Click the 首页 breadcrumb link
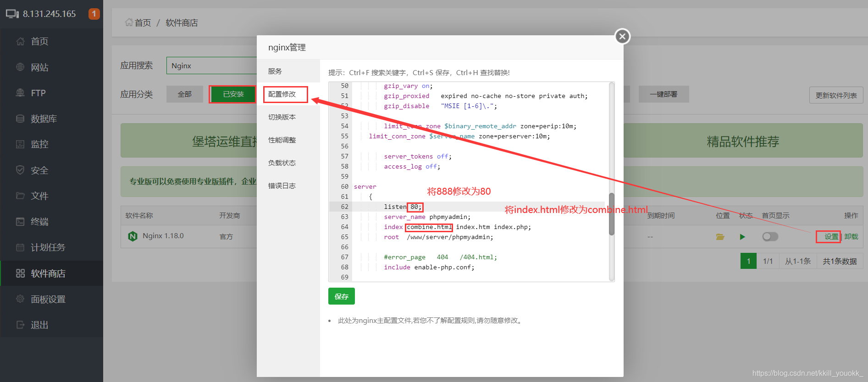The width and height of the screenshot is (868, 382). tap(143, 22)
